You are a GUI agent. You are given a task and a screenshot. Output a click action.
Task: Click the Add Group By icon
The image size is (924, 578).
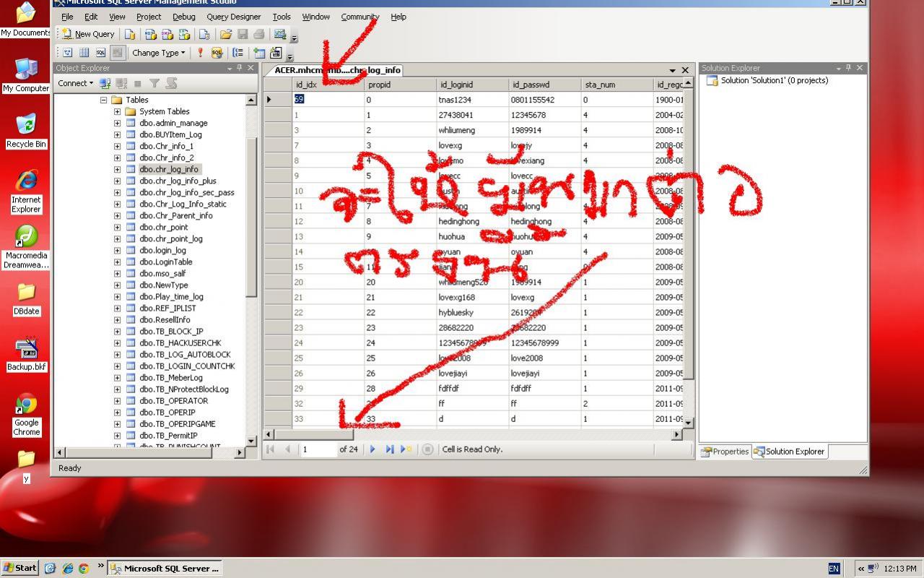click(x=237, y=53)
